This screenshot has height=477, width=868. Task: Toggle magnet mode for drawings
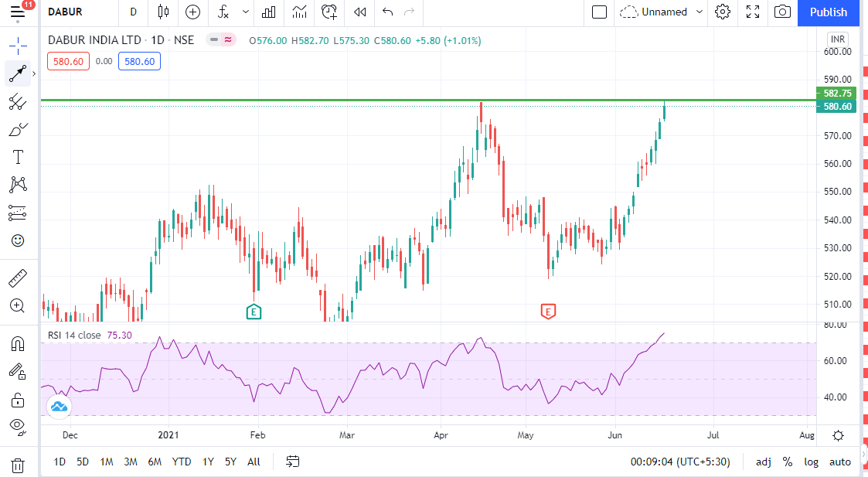(17, 343)
